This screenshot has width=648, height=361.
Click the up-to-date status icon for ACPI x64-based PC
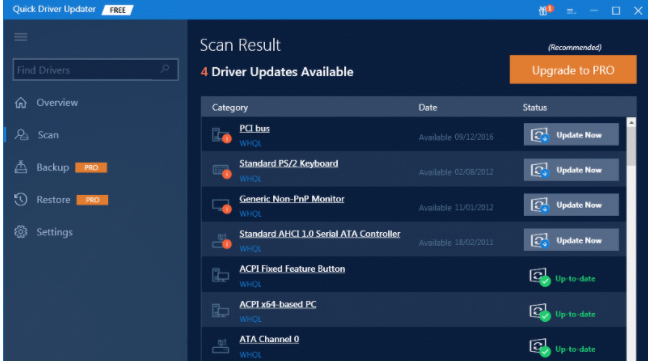[x=540, y=313]
